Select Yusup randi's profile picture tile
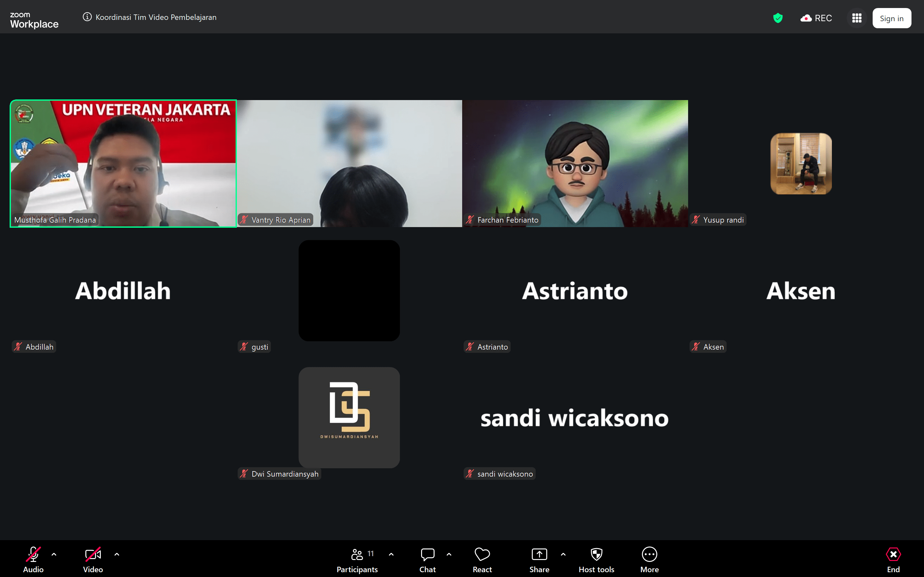This screenshot has height=577, width=924. (x=801, y=163)
